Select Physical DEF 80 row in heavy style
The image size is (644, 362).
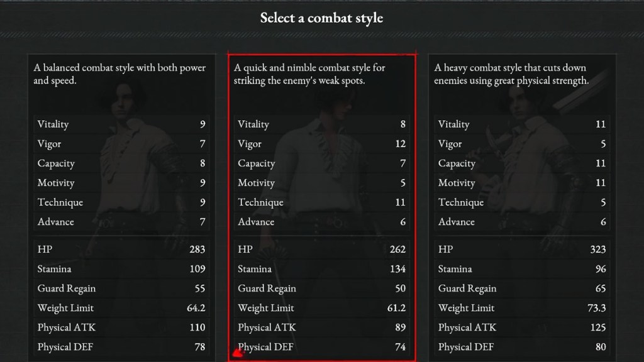click(x=522, y=347)
